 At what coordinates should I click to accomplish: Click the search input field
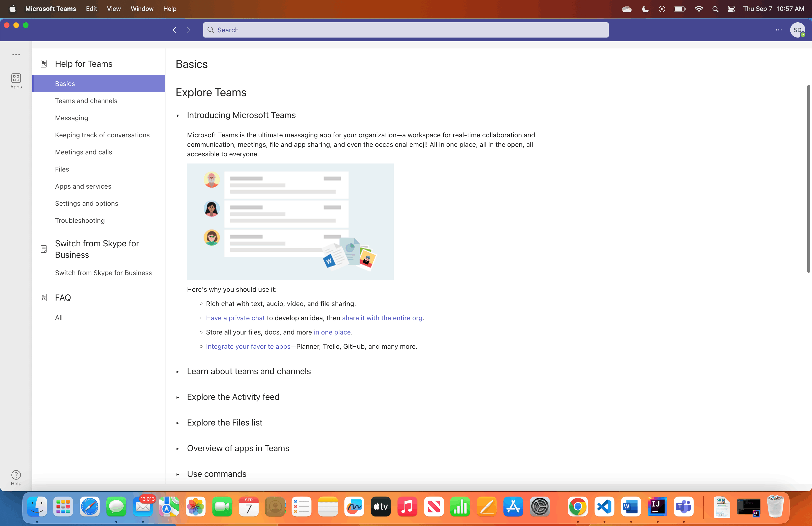pos(406,30)
